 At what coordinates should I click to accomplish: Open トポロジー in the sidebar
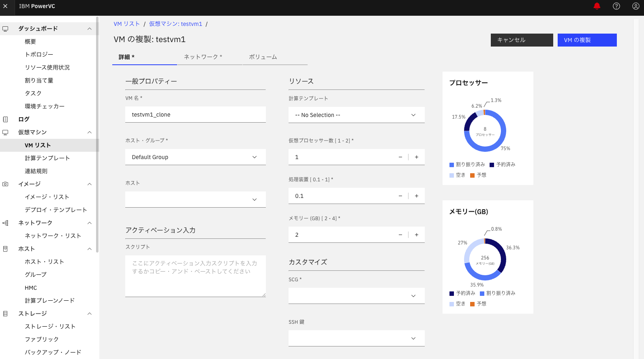tap(39, 55)
